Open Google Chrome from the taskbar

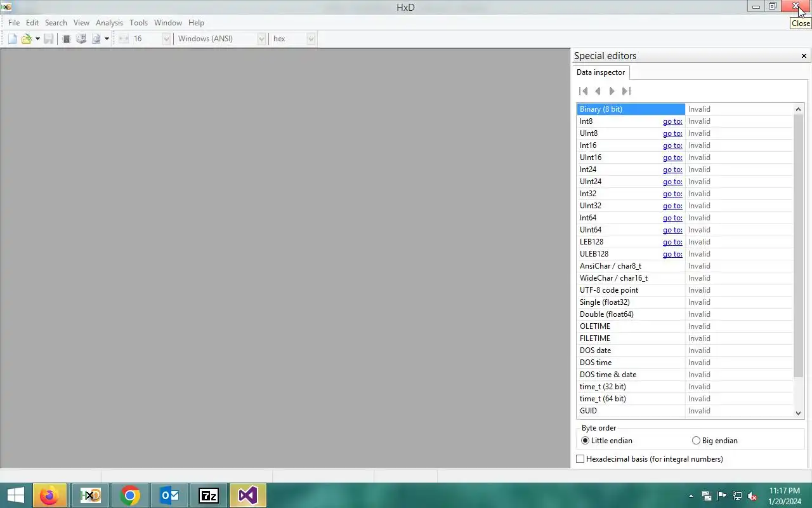[130, 495]
